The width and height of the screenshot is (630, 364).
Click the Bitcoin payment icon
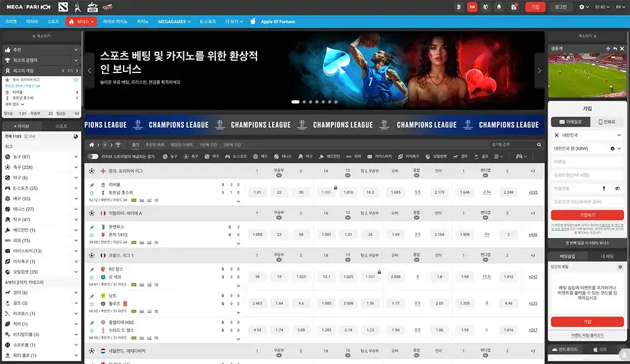459,7
